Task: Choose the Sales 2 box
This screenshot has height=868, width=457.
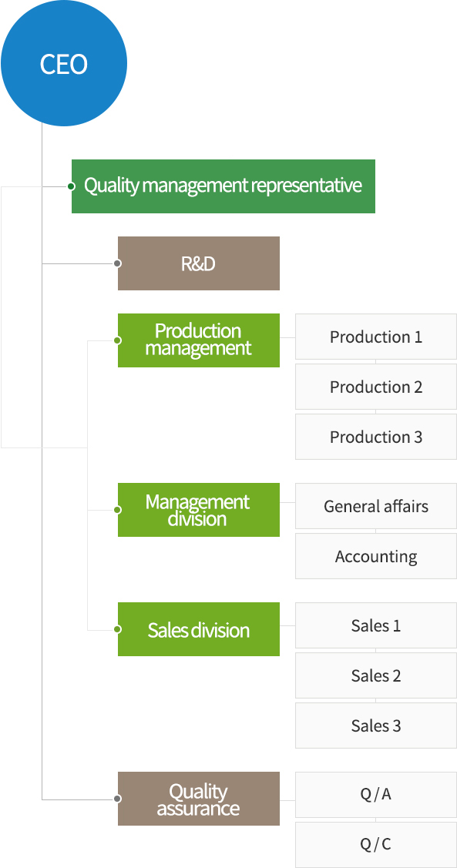Action: pos(376,675)
